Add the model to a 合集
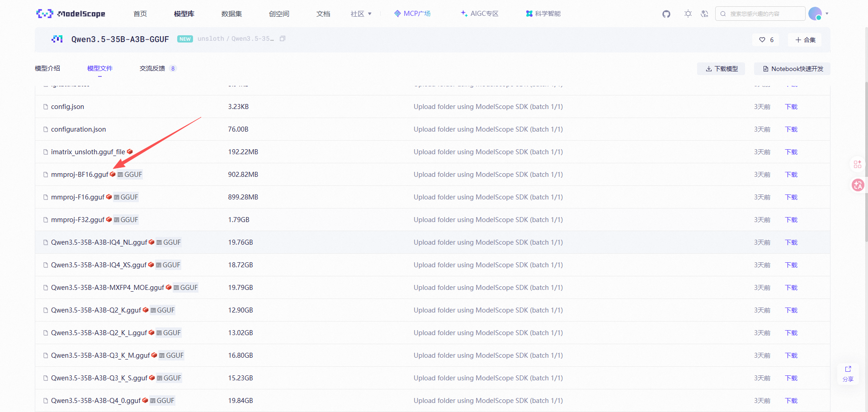Image resolution: width=868 pixels, height=412 pixels. click(805, 40)
